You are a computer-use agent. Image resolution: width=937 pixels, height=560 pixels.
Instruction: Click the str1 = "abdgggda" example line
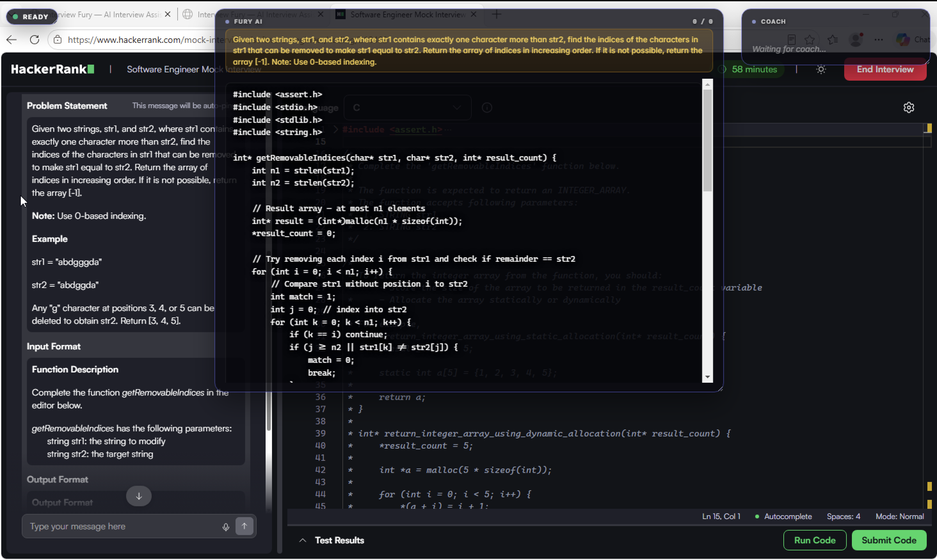[67, 262]
